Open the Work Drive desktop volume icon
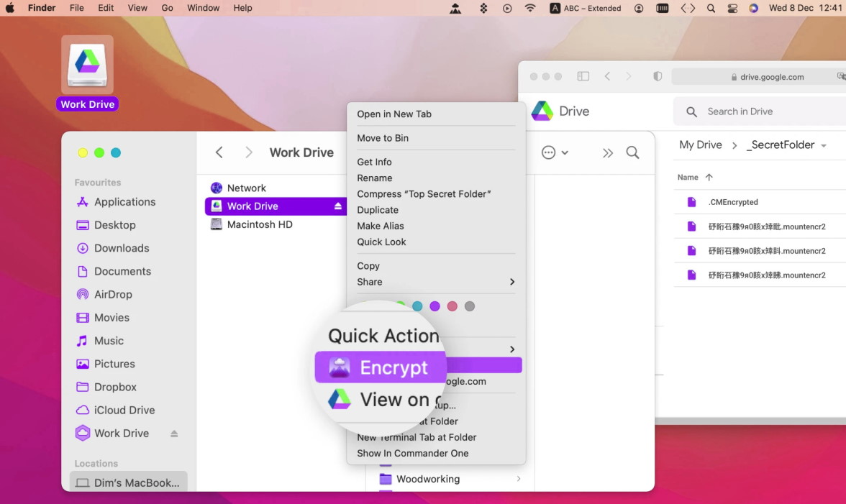Image resolution: width=846 pixels, height=504 pixels. [88, 65]
